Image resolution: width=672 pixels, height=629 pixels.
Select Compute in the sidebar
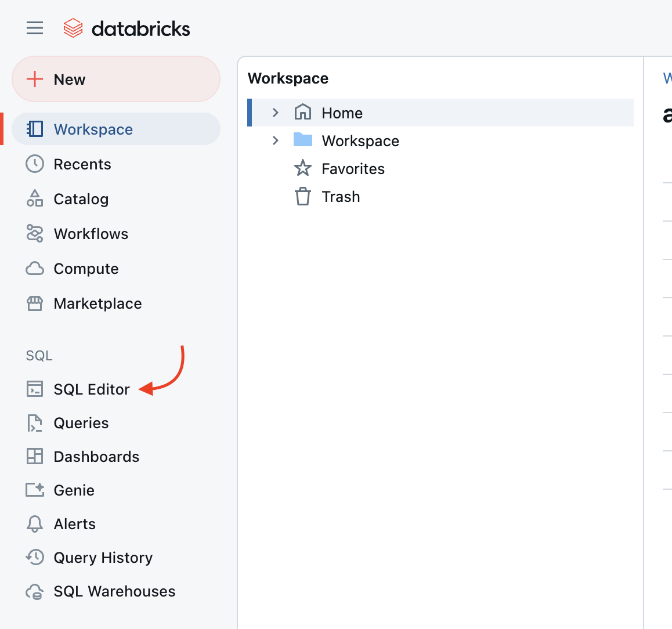(86, 268)
